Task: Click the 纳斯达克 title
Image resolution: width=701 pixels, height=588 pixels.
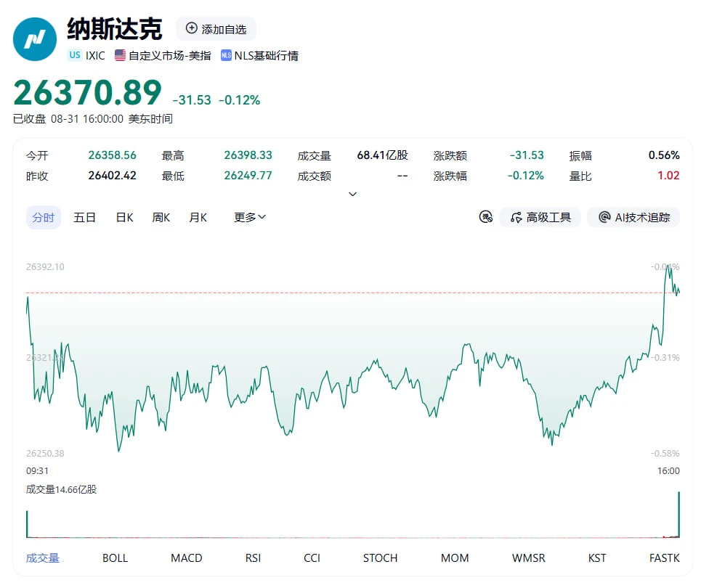Action: coord(115,30)
